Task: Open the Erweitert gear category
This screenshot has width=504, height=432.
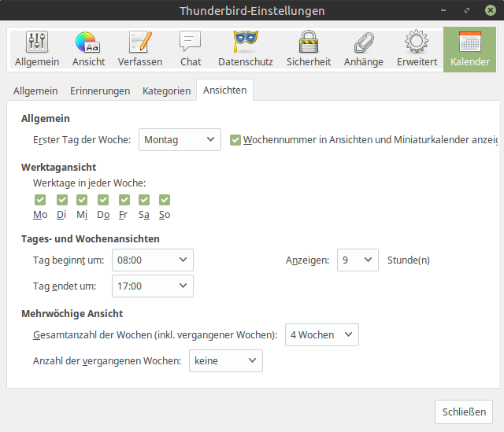Action: (417, 49)
